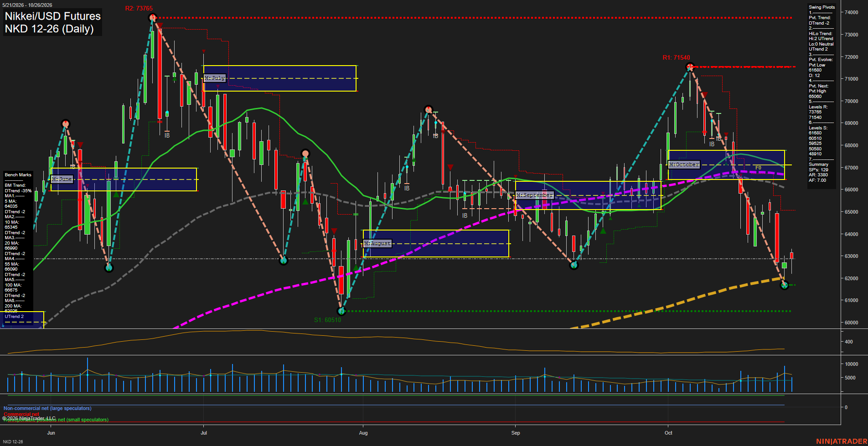Click 'Levels R:' in Swing Pivots panel
Image resolution: width=868 pixels, height=446 pixels.
(818, 107)
